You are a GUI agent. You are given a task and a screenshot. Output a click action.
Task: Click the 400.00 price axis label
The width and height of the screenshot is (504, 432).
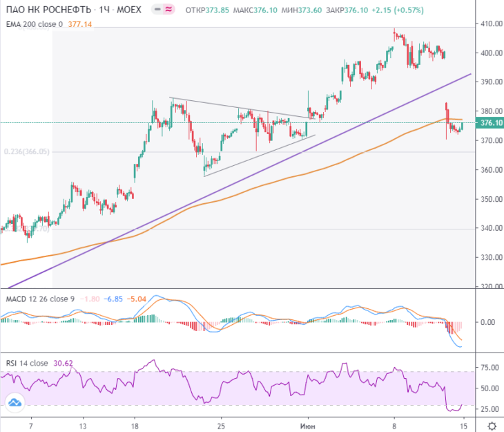(x=492, y=53)
